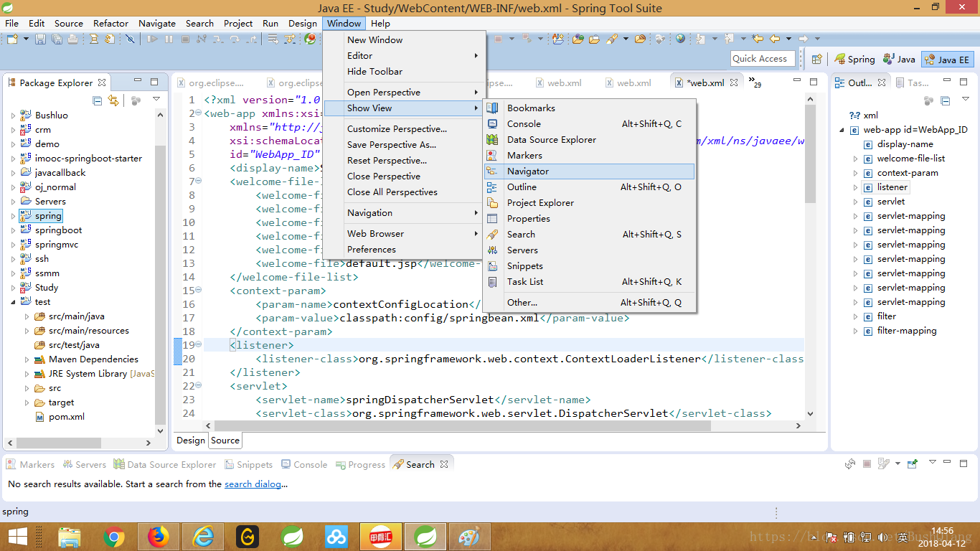
Task: Click the Outline panel collapse all icon
Action: 946,100
